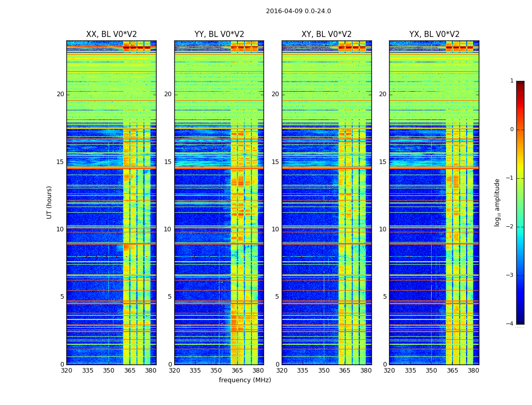Click colorbar tick label 1 at top
532x405 pixels.
pyautogui.click(x=512, y=81)
